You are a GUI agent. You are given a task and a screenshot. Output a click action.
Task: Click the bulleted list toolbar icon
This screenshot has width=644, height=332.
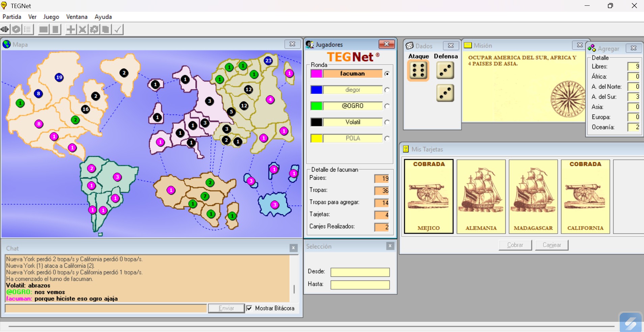click(x=28, y=30)
